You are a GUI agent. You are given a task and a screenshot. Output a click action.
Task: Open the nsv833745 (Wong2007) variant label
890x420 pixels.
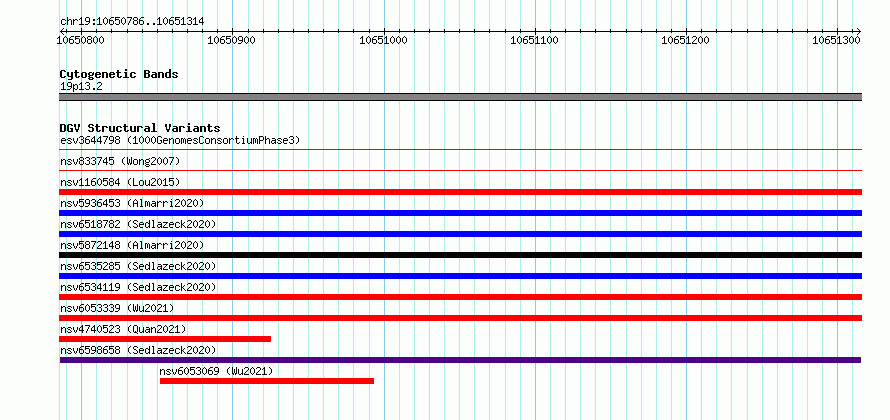(120, 161)
